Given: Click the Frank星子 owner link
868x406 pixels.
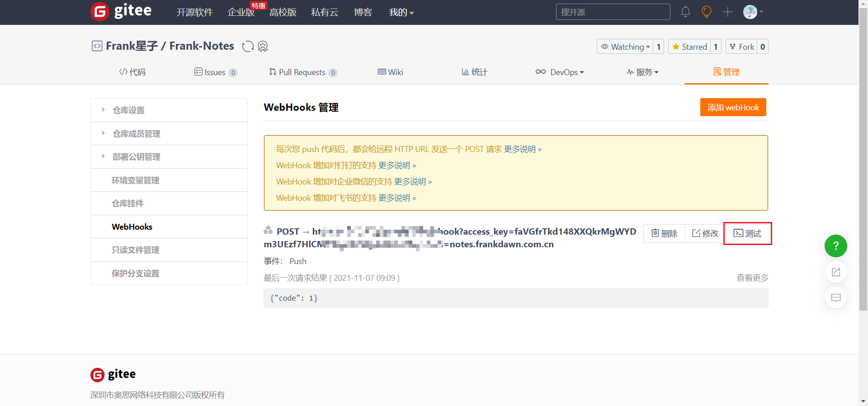Looking at the screenshot, I should tap(132, 46).
